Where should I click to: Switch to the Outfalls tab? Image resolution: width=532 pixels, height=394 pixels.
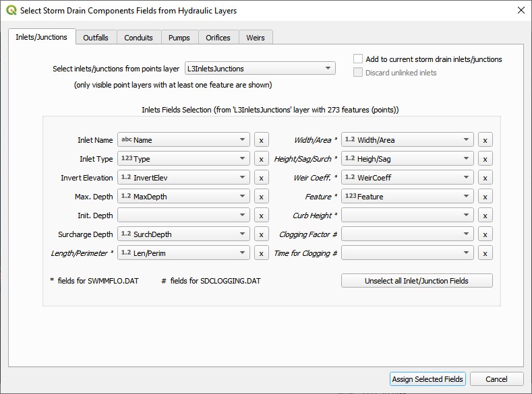coord(96,38)
